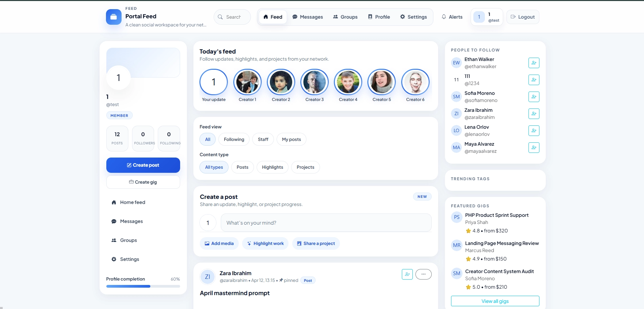Follow Maya Alvarez with the add-user icon

tap(534, 147)
